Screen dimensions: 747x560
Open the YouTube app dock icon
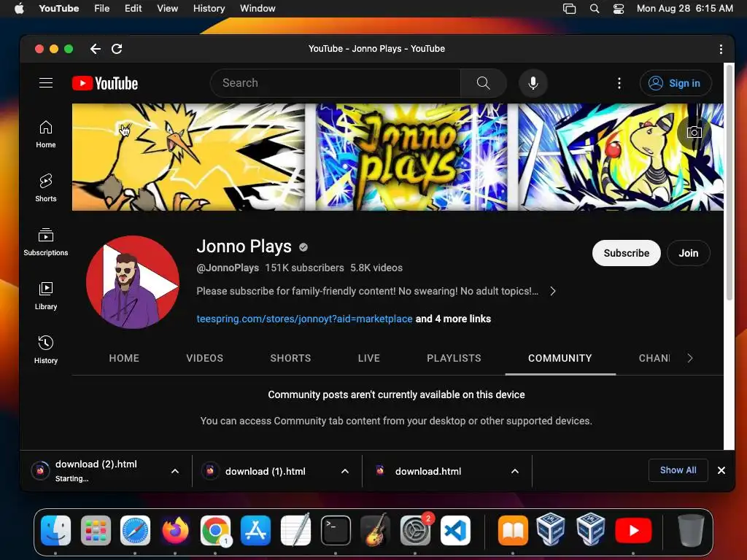(633, 530)
